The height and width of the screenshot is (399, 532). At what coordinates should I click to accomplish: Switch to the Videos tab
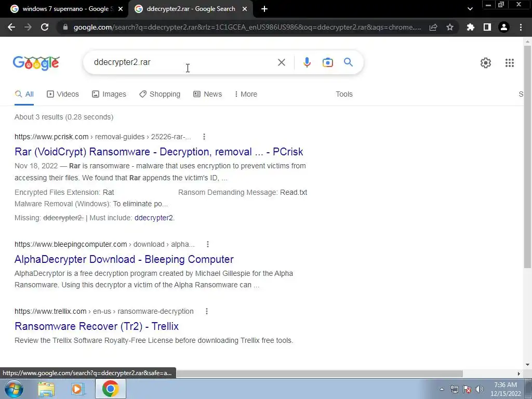tap(63, 95)
